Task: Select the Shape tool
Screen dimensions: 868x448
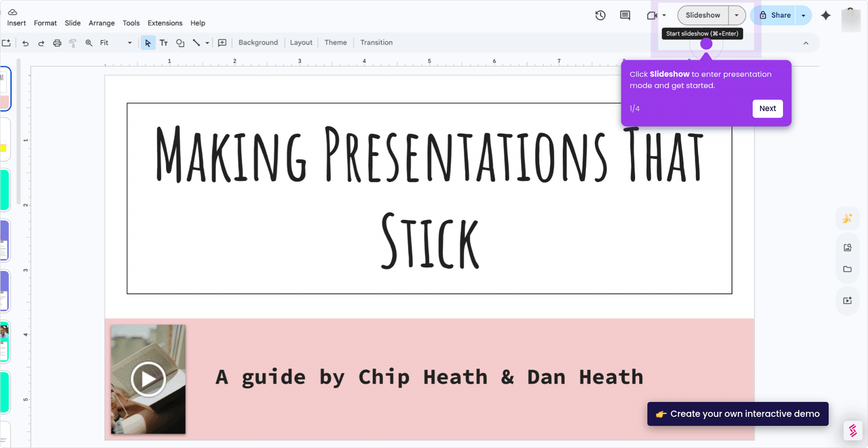Action: coord(180,43)
